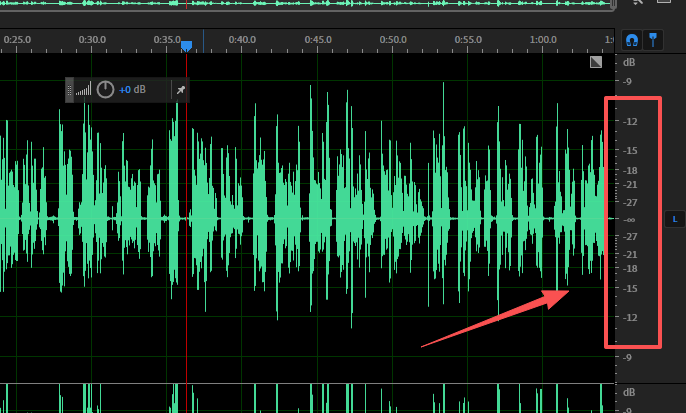Grab the HUD dotted grip handle

69,90
